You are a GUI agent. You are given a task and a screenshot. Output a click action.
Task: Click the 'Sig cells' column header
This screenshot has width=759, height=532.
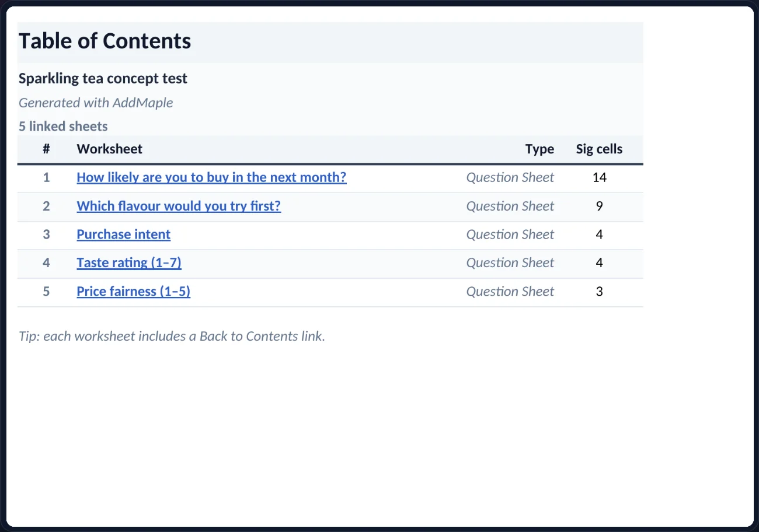[599, 149]
